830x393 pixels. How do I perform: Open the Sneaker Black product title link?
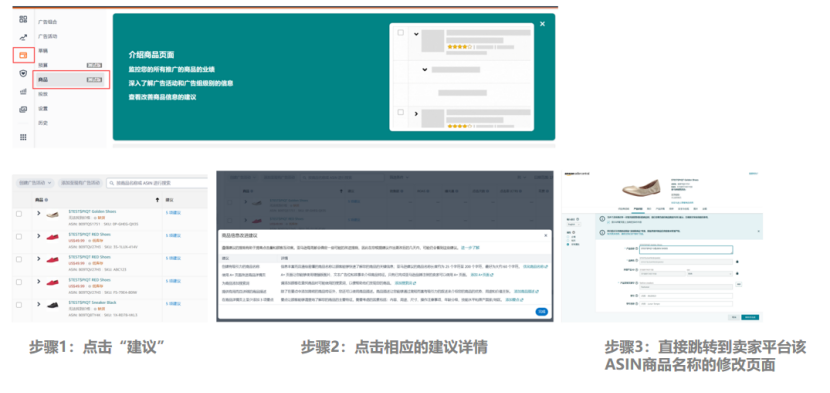(x=93, y=302)
